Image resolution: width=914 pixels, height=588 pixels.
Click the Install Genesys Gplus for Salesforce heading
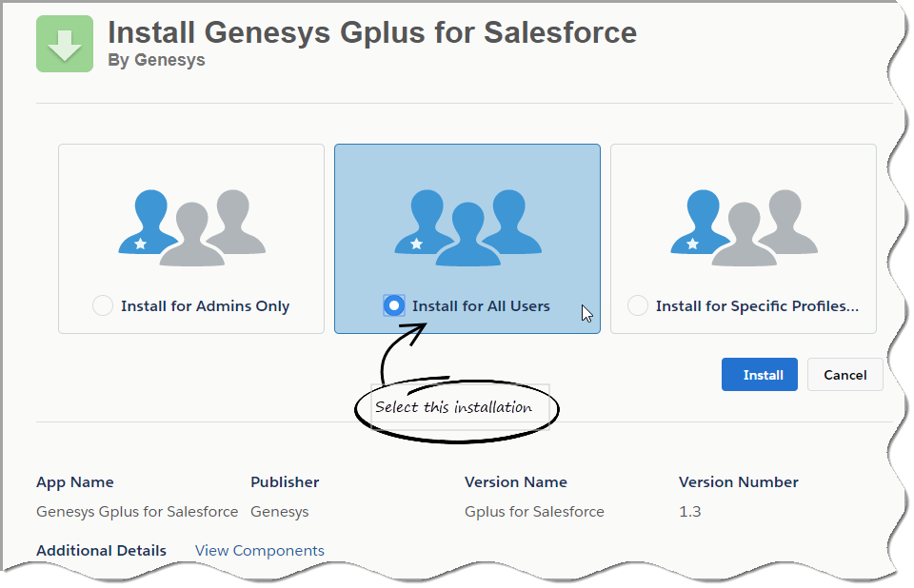tap(372, 32)
